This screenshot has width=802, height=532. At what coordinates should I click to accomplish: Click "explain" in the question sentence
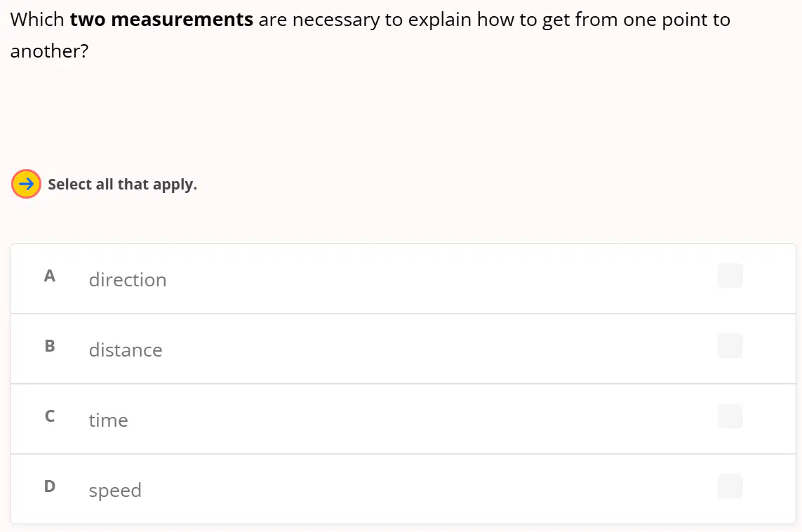[x=440, y=20]
